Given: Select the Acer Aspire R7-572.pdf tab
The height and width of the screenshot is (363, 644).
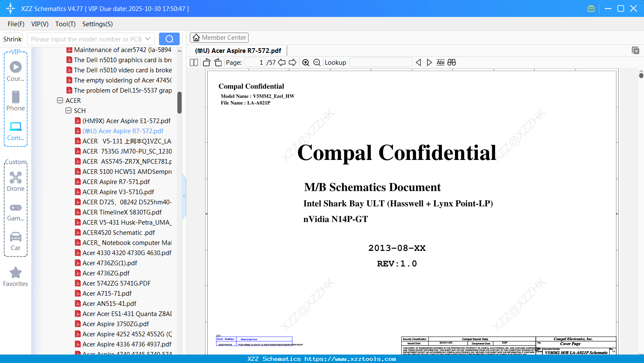Looking at the screenshot, I should click(x=238, y=51).
